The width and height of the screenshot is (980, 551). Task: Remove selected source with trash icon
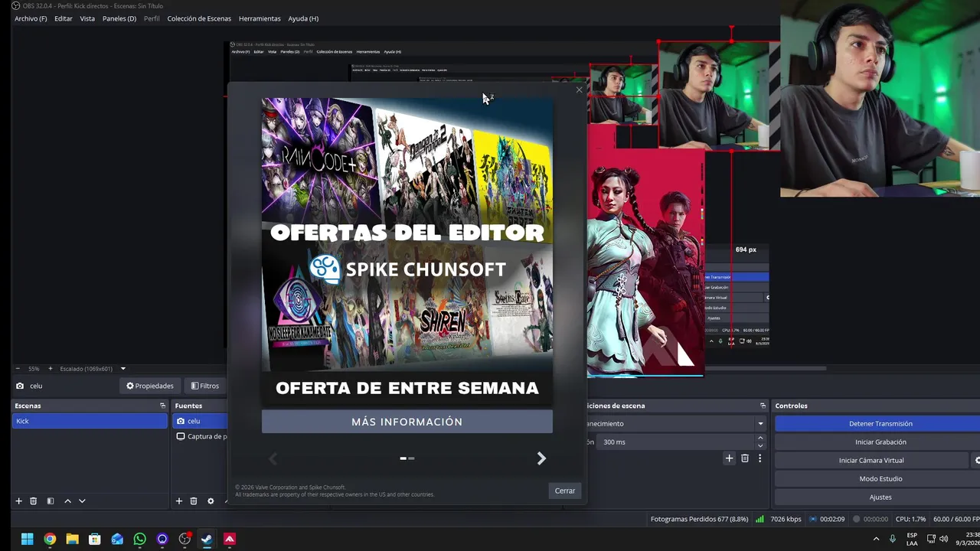click(x=194, y=501)
